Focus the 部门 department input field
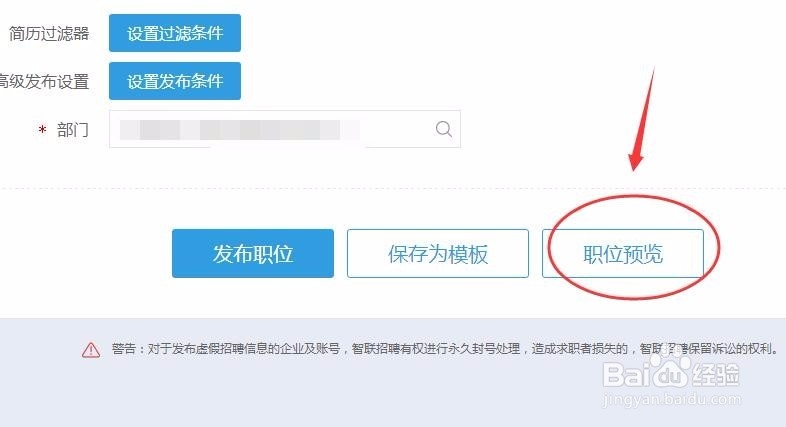The width and height of the screenshot is (786, 427). coord(285,129)
